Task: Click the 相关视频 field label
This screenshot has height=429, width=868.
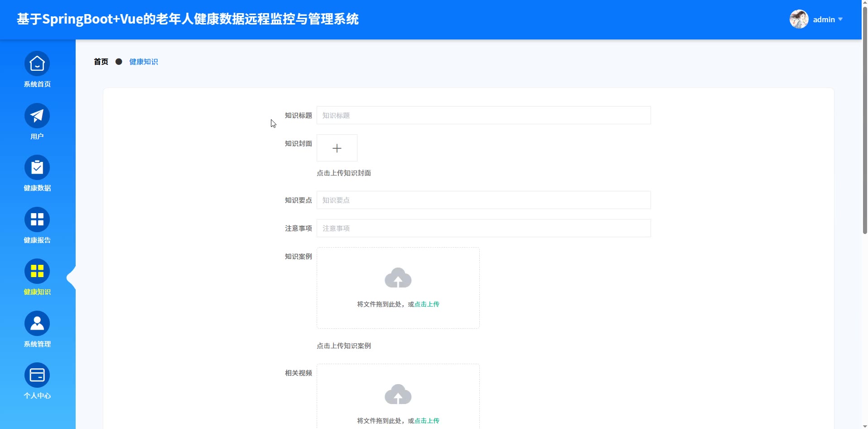Action: point(299,373)
